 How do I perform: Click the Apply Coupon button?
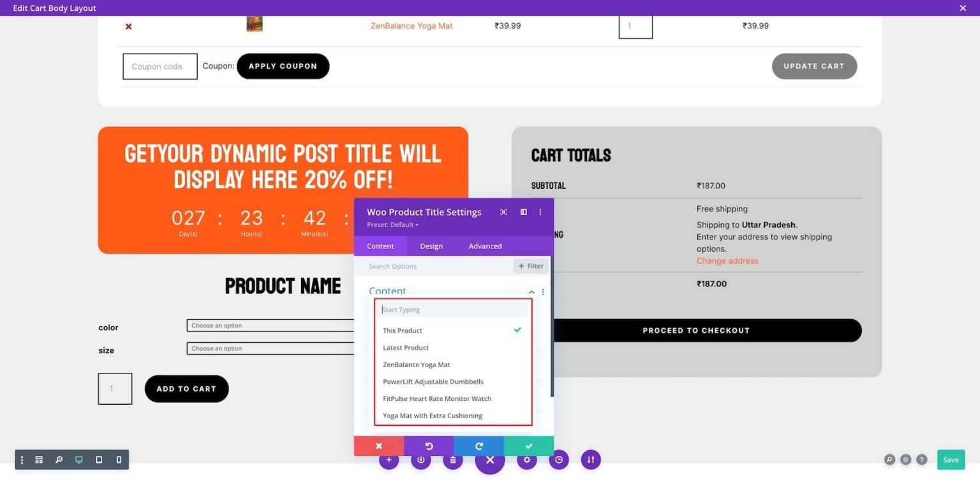[x=283, y=66]
